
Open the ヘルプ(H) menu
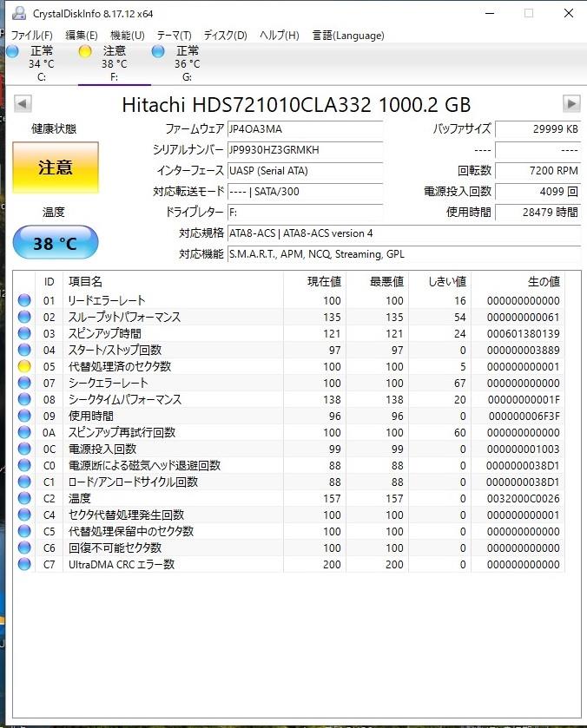pyautogui.click(x=280, y=36)
